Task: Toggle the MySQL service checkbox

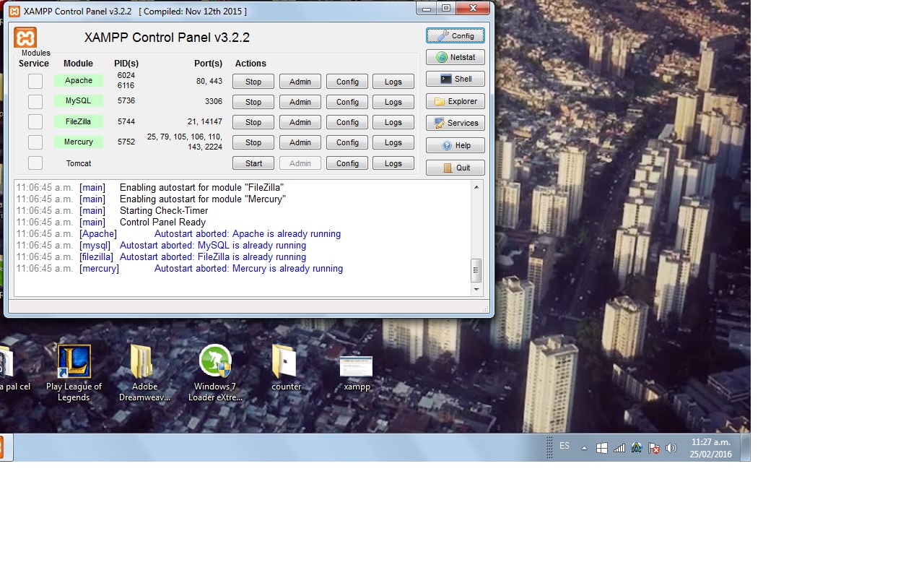Action: pyautogui.click(x=35, y=102)
